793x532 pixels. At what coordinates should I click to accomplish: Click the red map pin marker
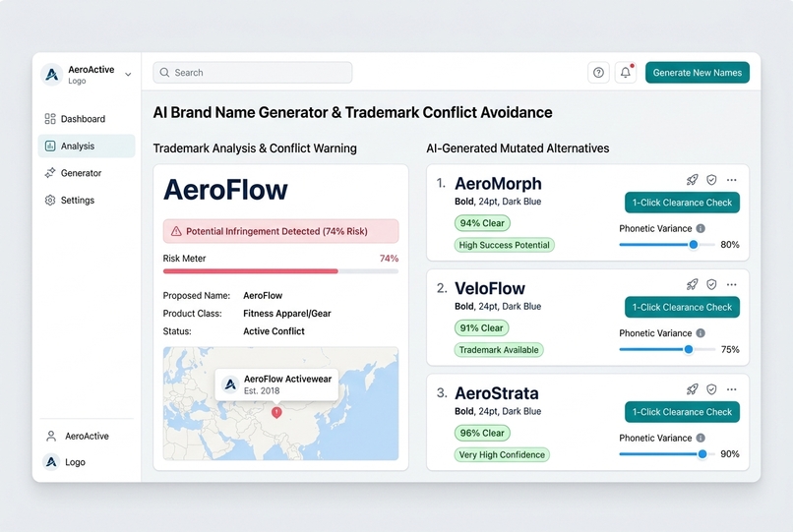(x=276, y=413)
